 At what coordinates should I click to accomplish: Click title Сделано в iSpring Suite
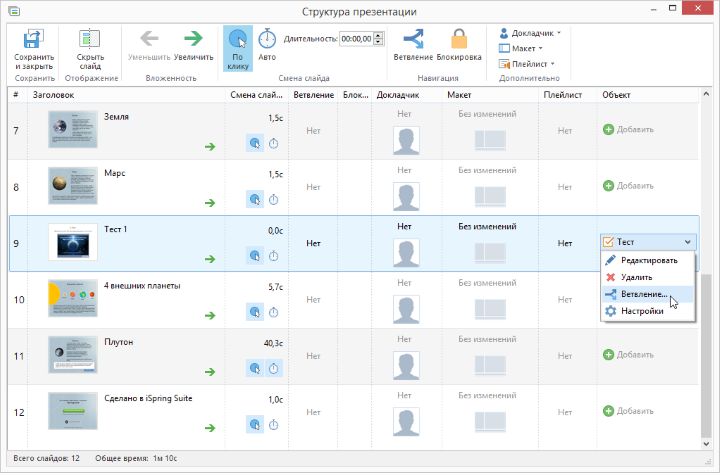(x=148, y=398)
